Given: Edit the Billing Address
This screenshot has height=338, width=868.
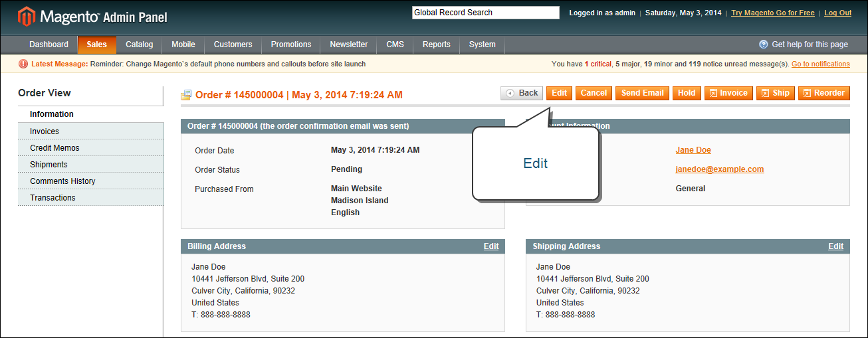Looking at the screenshot, I should [x=491, y=246].
